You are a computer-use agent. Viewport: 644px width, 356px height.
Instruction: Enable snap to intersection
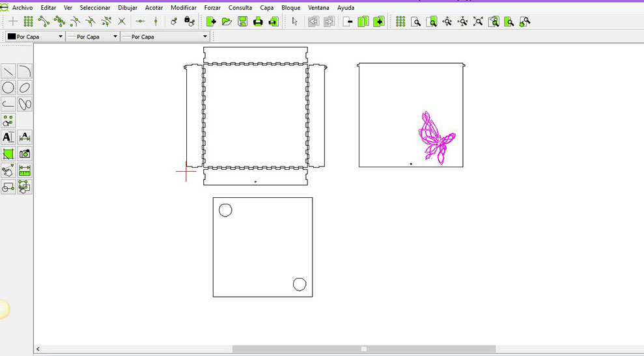point(122,21)
